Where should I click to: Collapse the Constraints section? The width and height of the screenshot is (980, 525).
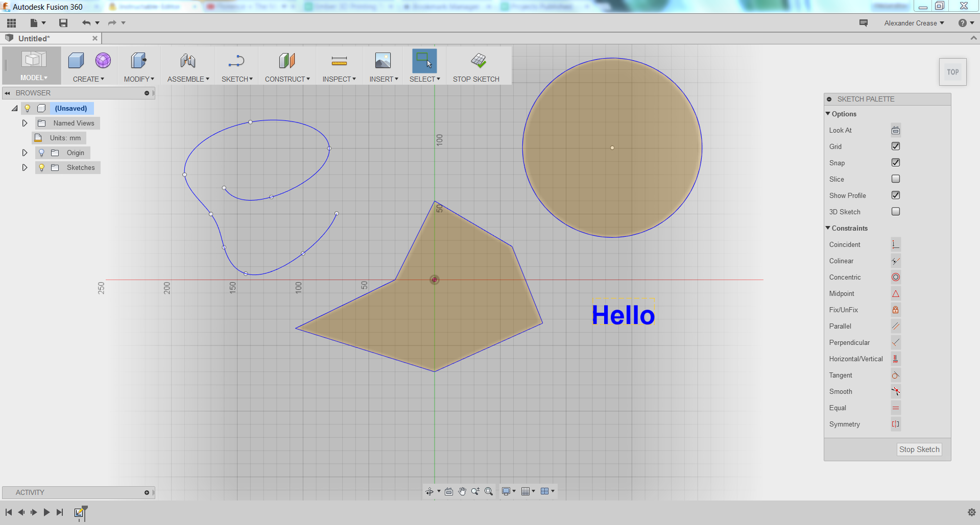pyautogui.click(x=828, y=228)
